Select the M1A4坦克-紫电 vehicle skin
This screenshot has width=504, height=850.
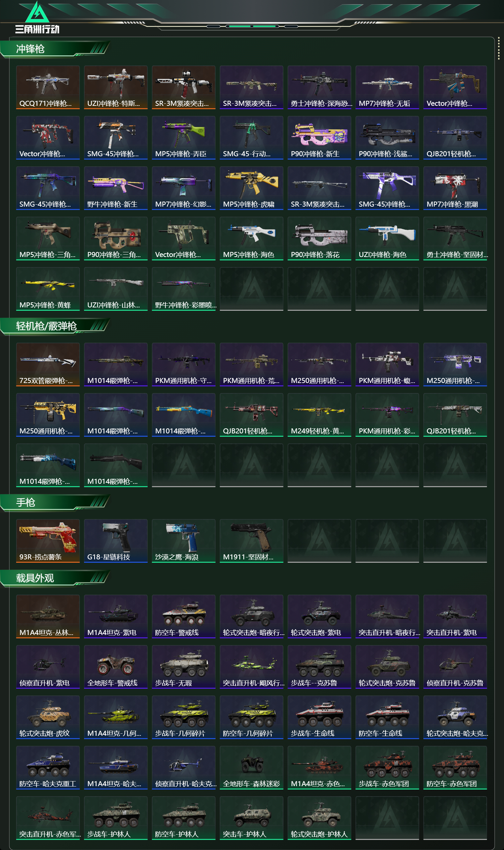116,617
